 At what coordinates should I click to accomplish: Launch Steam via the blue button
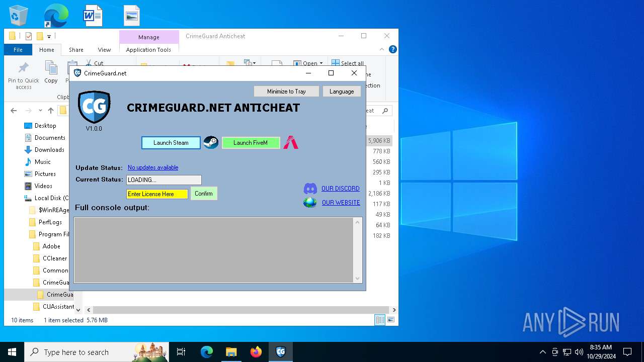tap(171, 143)
